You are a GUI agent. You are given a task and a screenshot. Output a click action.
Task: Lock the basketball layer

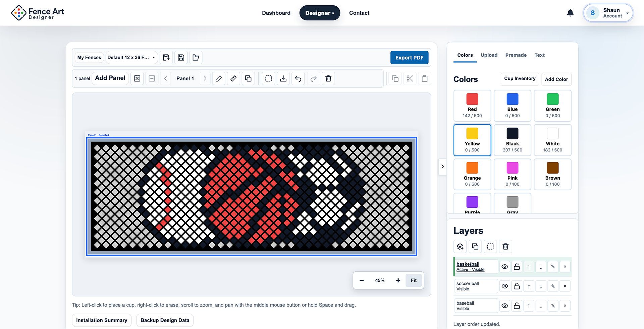pyautogui.click(x=517, y=267)
